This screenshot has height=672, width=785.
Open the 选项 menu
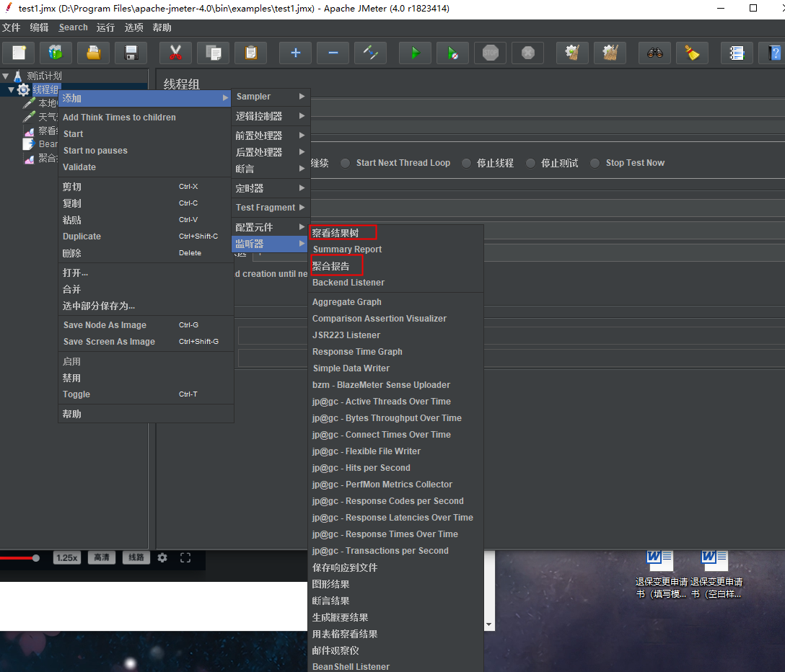click(x=133, y=27)
